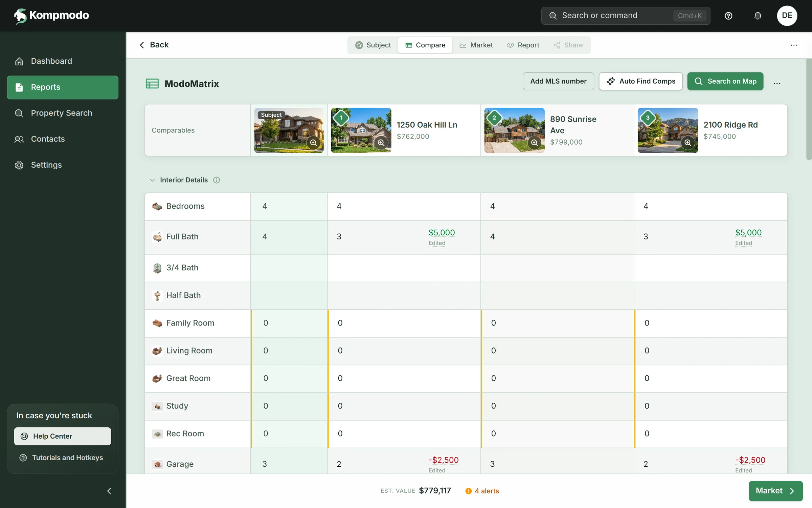Open the Help Center
This screenshot has width=812, height=508.
pyautogui.click(x=63, y=436)
